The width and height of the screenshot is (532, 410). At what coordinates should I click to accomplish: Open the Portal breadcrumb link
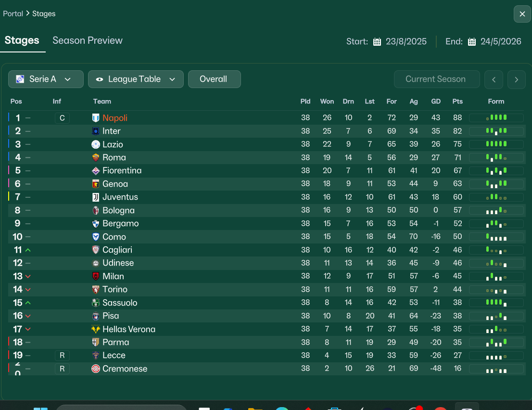click(x=13, y=13)
